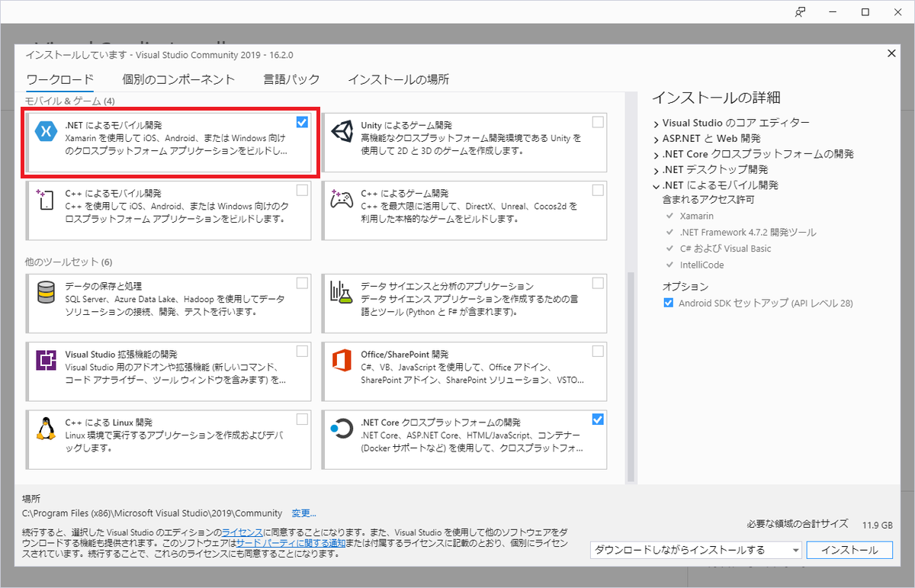
Task: Switch to 言語パック tab
Action: pyautogui.click(x=291, y=79)
